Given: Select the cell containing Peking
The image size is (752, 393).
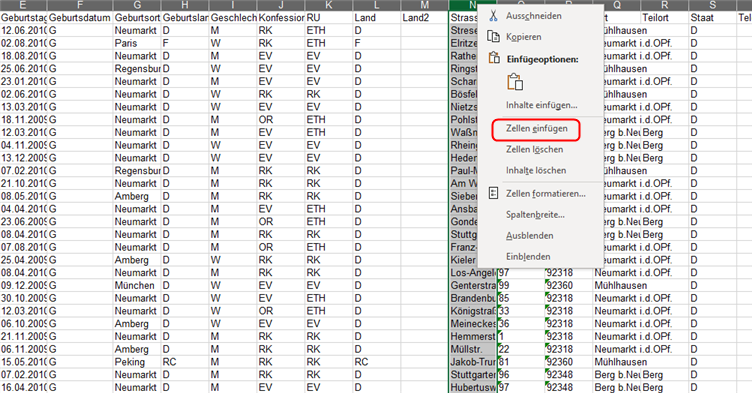Looking at the screenshot, I should click(x=137, y=362).
